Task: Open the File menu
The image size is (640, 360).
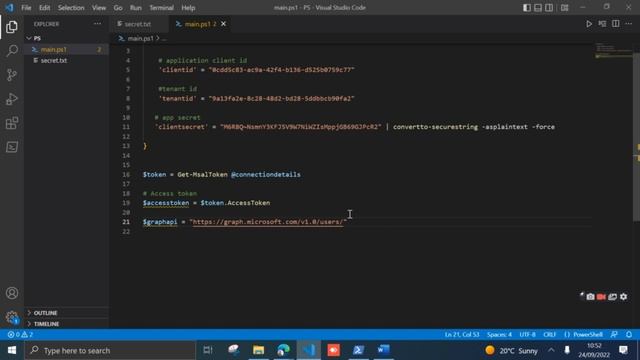Action: pos(26,8)
